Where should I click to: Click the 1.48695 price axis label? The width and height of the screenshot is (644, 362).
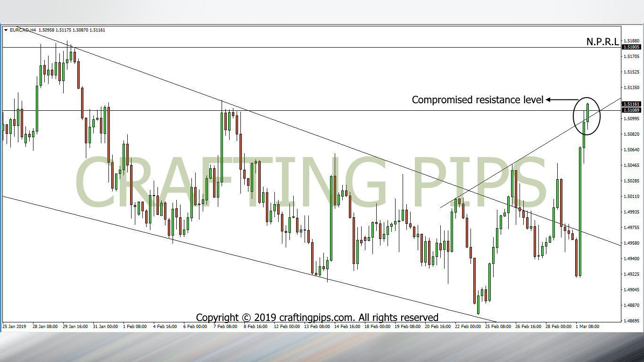click(x=631, y=321)
